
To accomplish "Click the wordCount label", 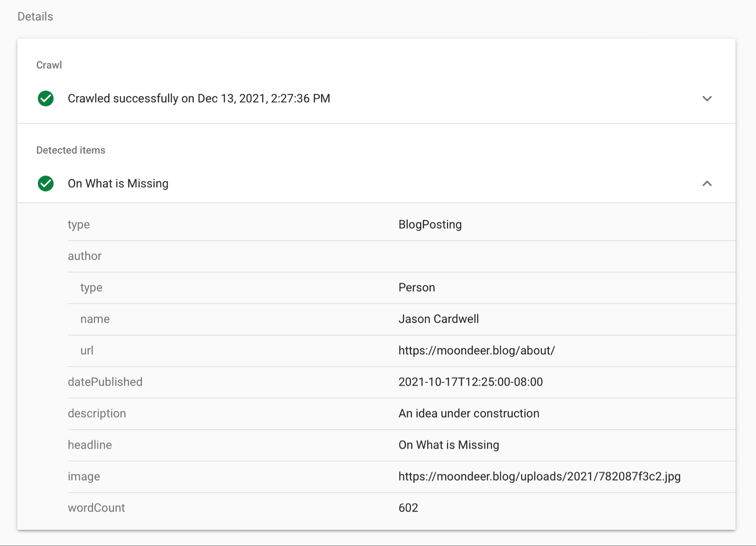I will pos(96,508).
